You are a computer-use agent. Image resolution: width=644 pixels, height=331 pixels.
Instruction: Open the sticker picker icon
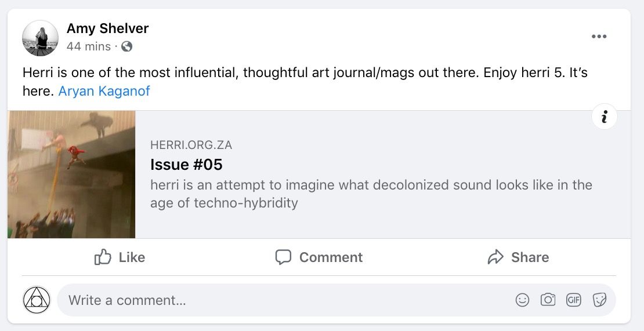pyautogui.click(x=599, y=300)
